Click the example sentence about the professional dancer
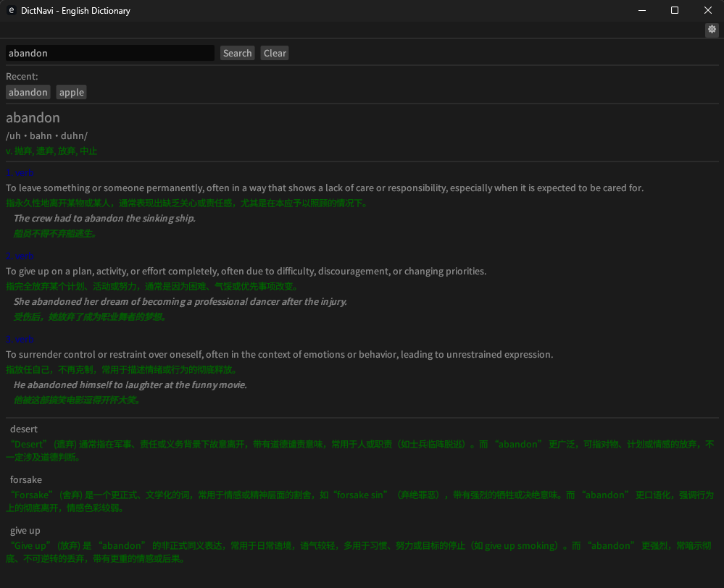724x588 pixels. 180,302
